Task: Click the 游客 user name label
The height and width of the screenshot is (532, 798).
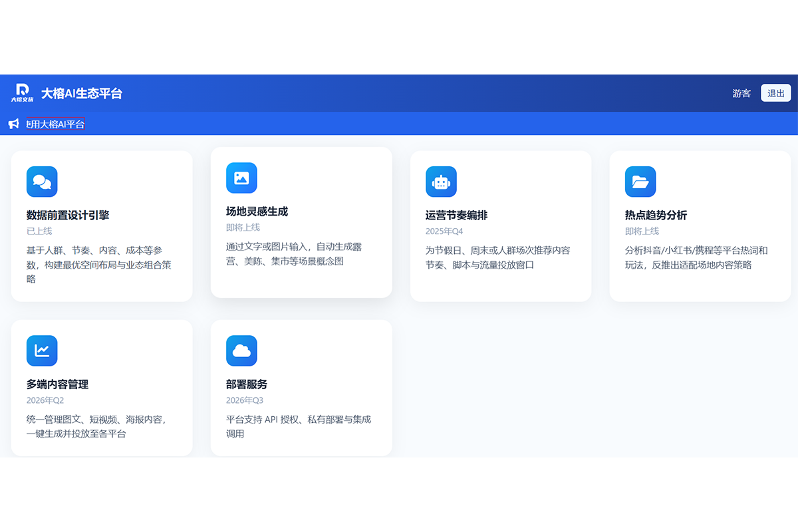Action: click(741, 93)
